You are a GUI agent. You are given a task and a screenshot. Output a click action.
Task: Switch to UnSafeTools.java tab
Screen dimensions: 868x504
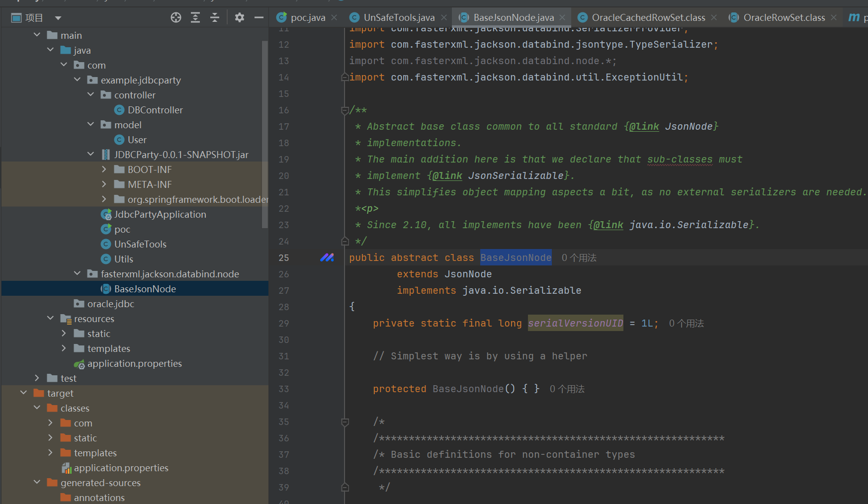[x=399, y=18]
